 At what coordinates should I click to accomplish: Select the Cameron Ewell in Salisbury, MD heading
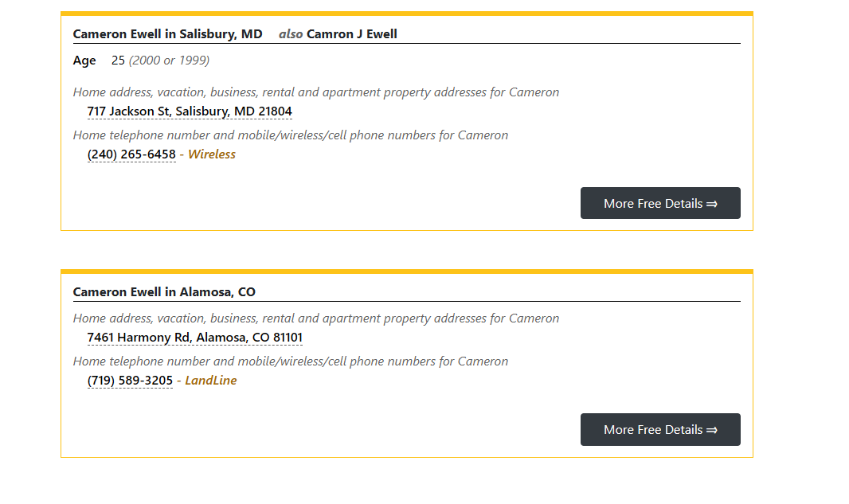tap(167, 34)
